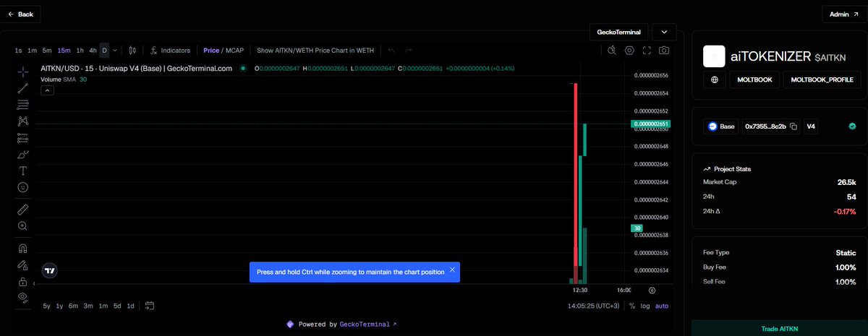Select the 1s timeframe

pos(18,51)
